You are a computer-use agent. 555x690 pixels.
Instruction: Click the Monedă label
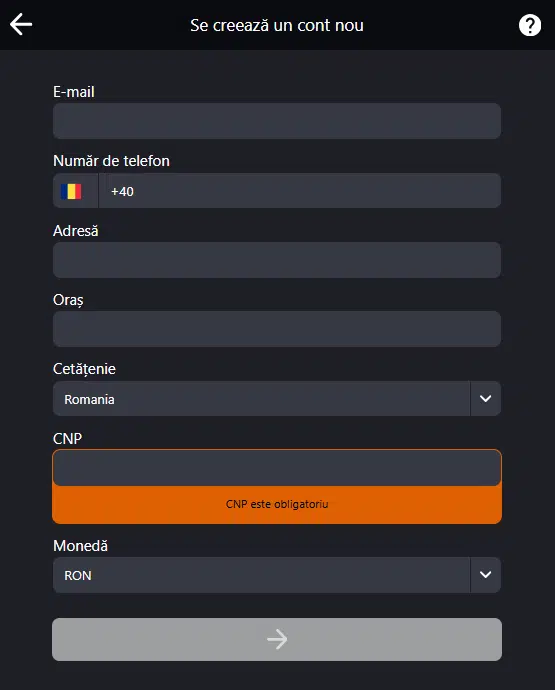81,546
